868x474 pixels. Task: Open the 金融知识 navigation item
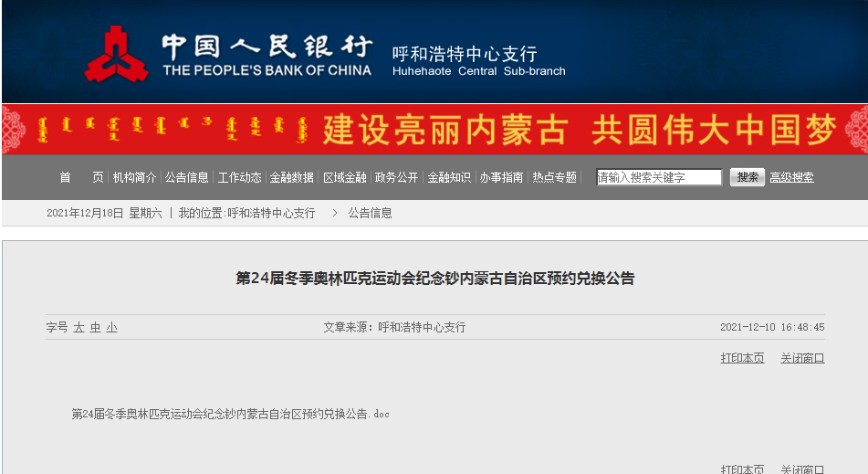click(x=449, y=177)
